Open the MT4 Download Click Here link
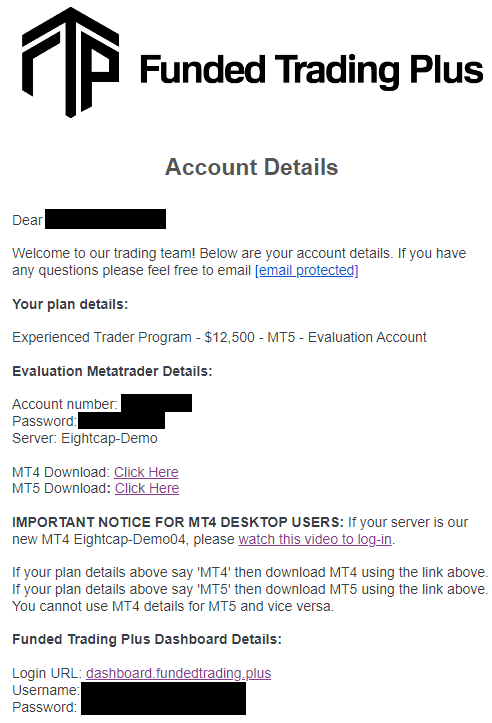The width and height of the screenshot is (492, 723). pyautogui.click(x=146, y=472)
